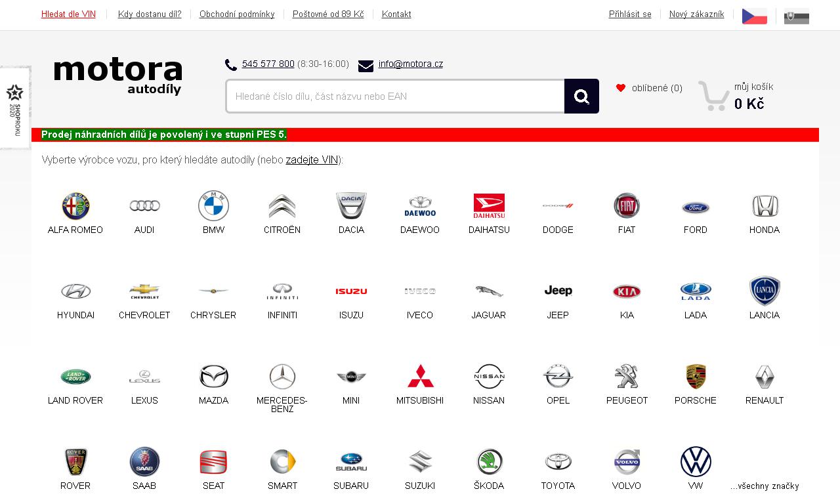Click the Renault diamond logo
840x504 pixels.
[765, 377]
